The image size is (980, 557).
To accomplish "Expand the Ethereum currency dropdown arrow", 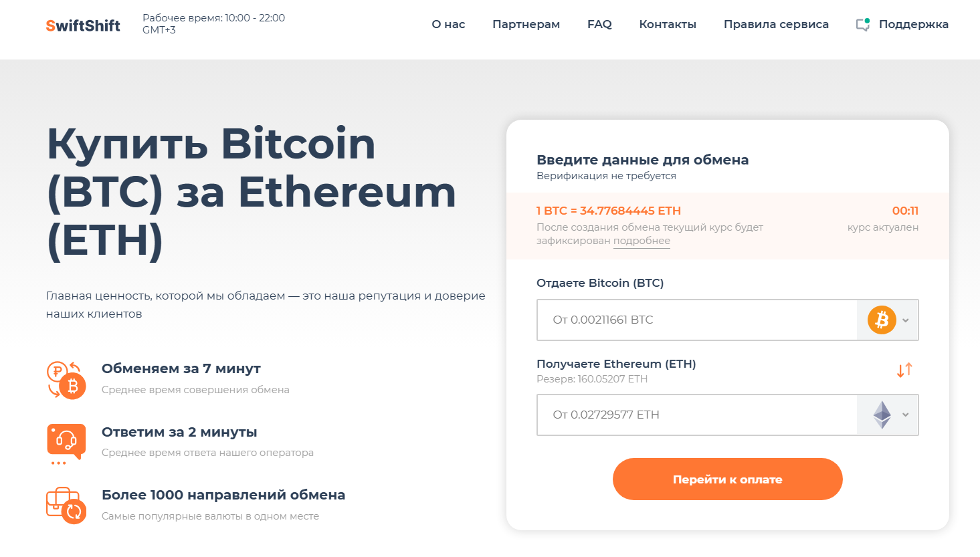I will pyautogui.click(x=906, y=415).
